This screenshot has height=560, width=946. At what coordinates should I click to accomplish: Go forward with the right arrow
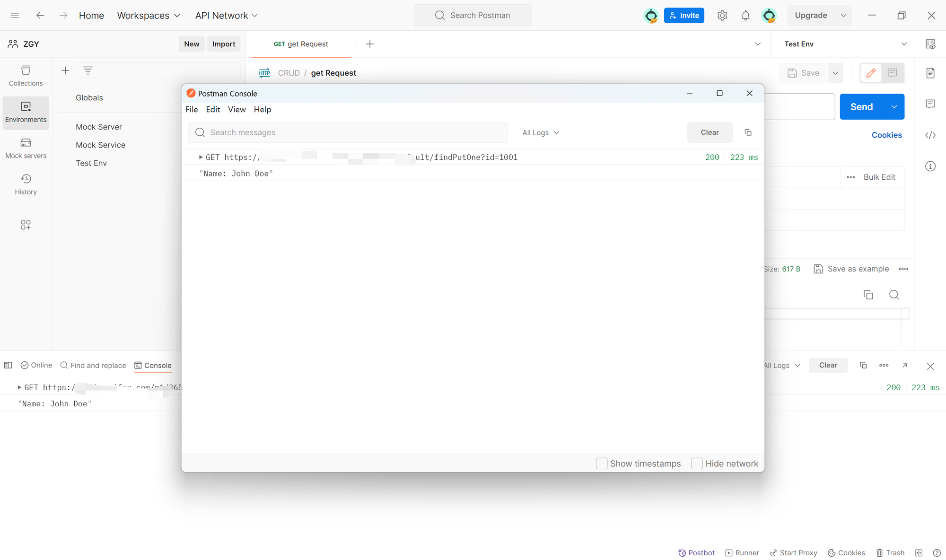tap(63, 16)
